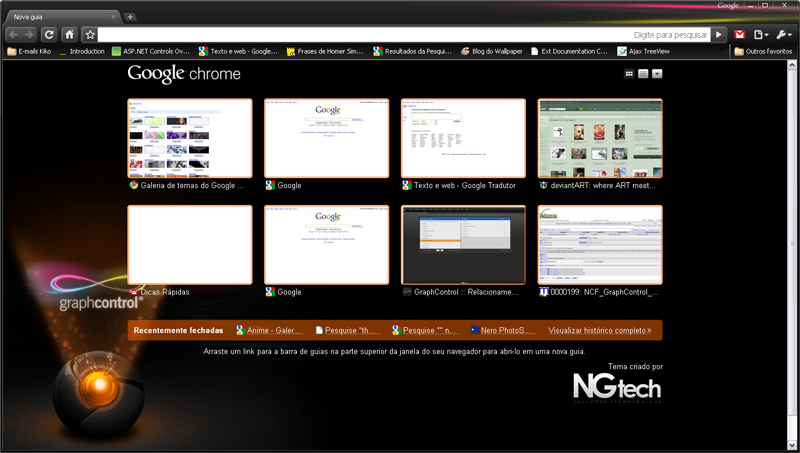800x453 pixels.
Task: Reopen Pesquise "" n... closed tab
Action: [x=425, y=330]
